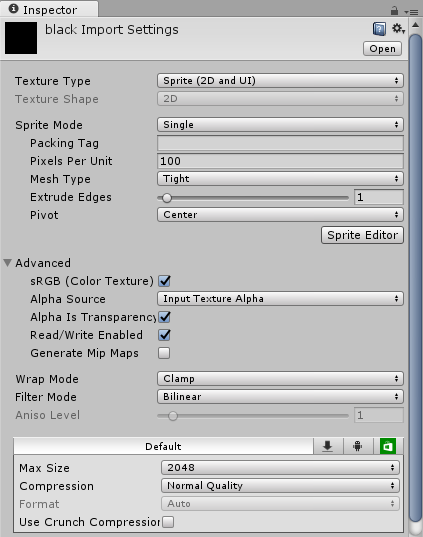
Task: Collapse the Advanced section triangle
Action: point(8,263)
